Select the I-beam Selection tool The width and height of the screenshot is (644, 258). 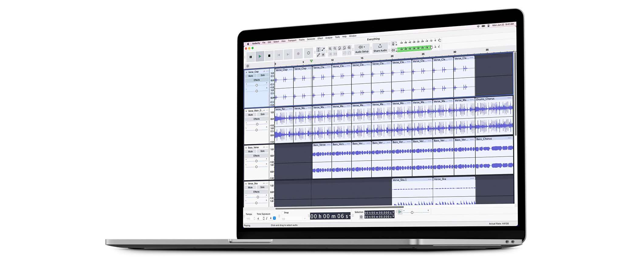318,50
